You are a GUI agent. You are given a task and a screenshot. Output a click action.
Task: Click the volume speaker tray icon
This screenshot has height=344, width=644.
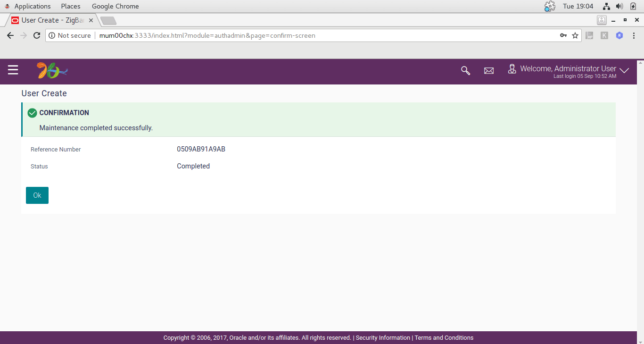coord(619,6)
